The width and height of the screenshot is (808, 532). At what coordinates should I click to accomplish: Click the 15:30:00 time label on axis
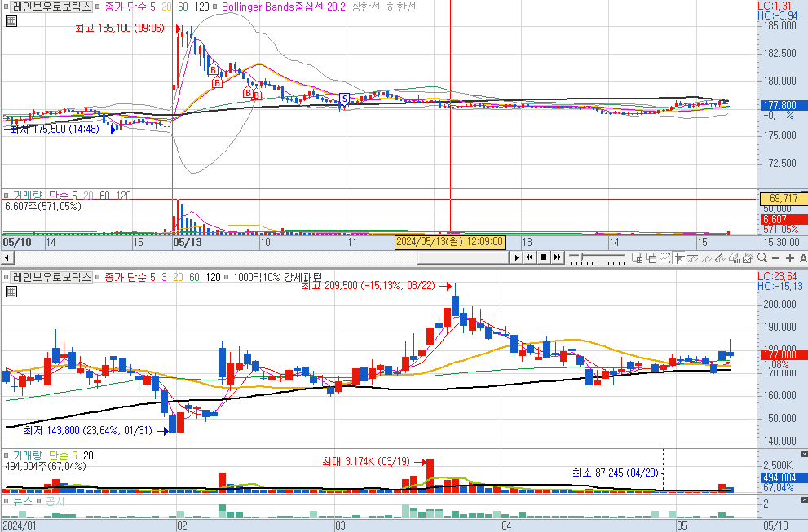click(782, 242)
